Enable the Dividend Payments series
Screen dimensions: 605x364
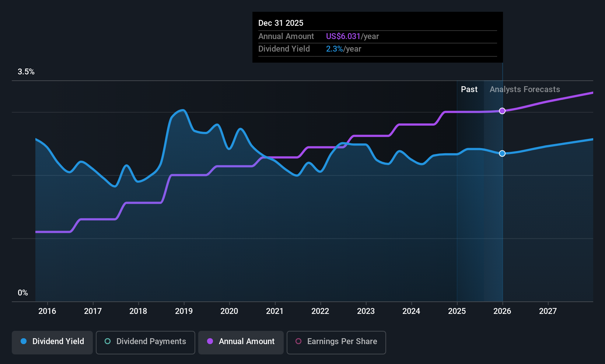(x=146, y=342)
